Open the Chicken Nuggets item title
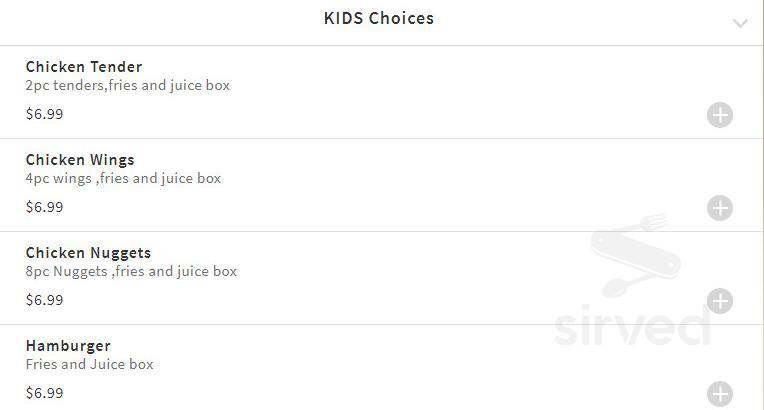 [88, 253]
